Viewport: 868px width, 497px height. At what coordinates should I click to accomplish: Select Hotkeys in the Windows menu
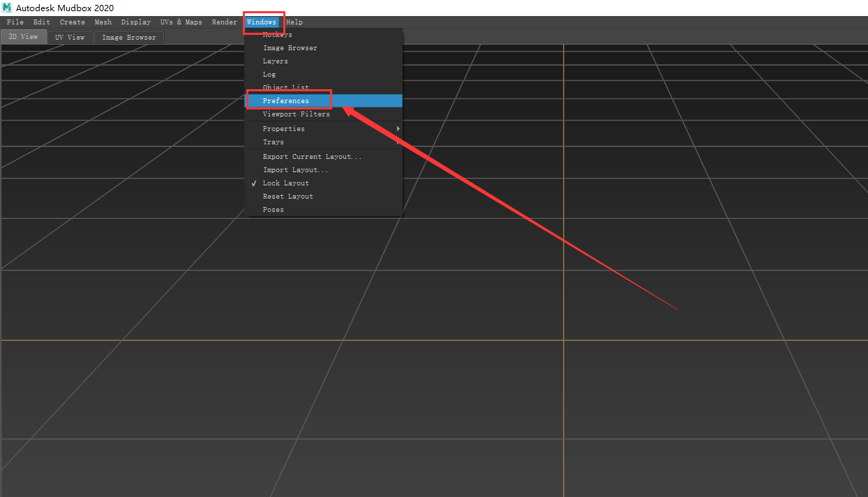[x=276, y=34]
